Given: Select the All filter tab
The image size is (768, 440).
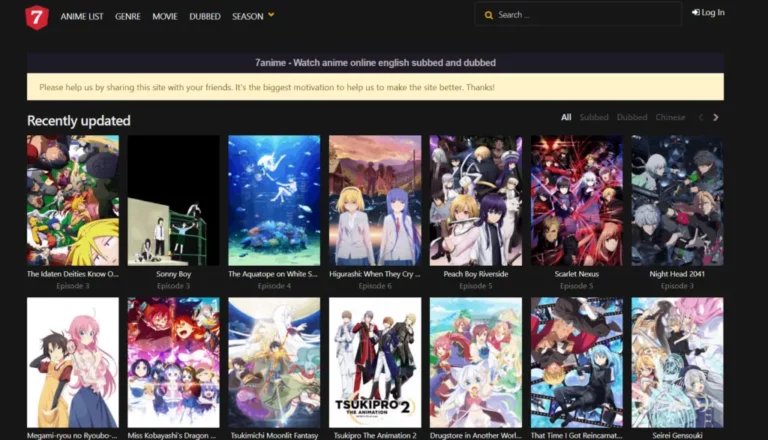Looking at the screenshot, I should point(566,118).
